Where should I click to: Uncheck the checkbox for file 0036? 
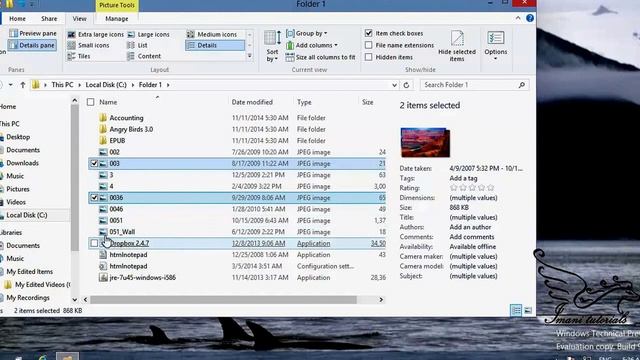(x=94, y=198)
